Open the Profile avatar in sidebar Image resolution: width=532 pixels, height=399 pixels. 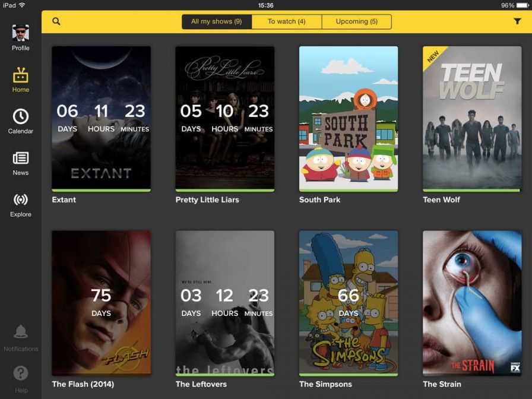point(20,33)
